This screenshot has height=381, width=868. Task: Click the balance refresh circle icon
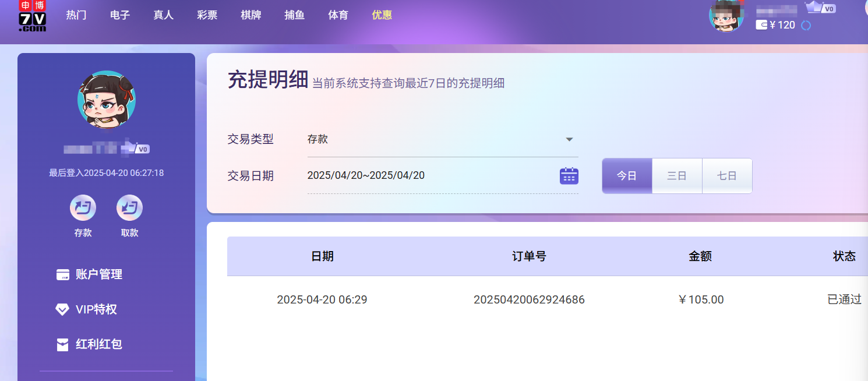(x=806, y=26)
